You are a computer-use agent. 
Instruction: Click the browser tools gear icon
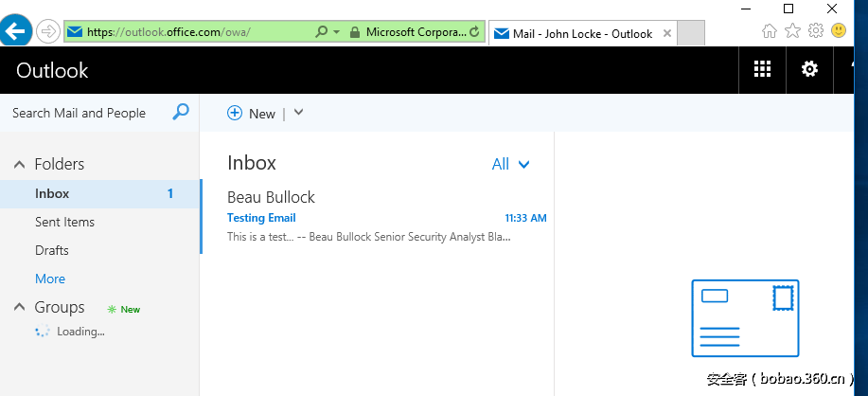pos(815,31)
